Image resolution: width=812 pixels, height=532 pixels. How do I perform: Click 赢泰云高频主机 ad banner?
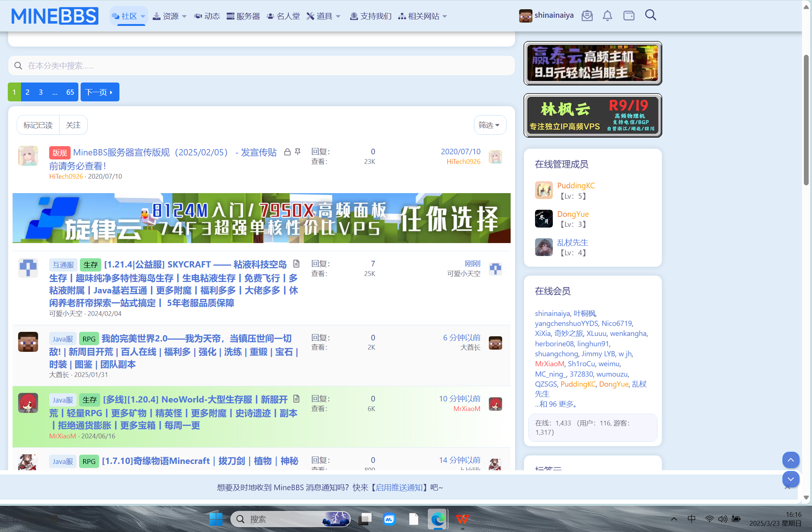[x=593, y=63]
